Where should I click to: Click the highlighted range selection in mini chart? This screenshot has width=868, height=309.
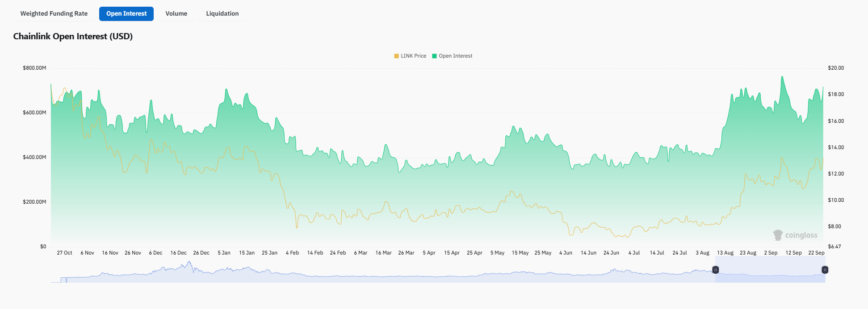pyautogui.click(x=770, y=270)
